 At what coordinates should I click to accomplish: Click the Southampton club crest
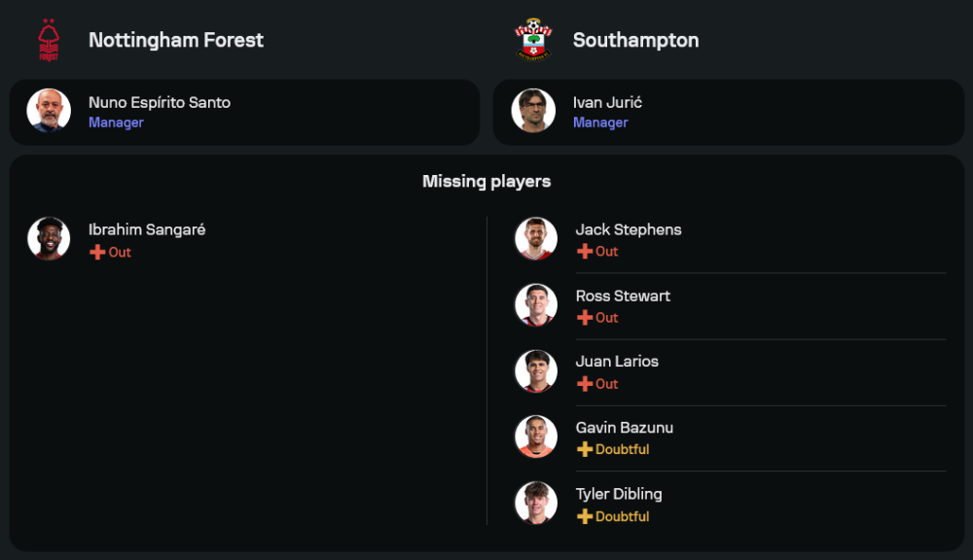533,40
